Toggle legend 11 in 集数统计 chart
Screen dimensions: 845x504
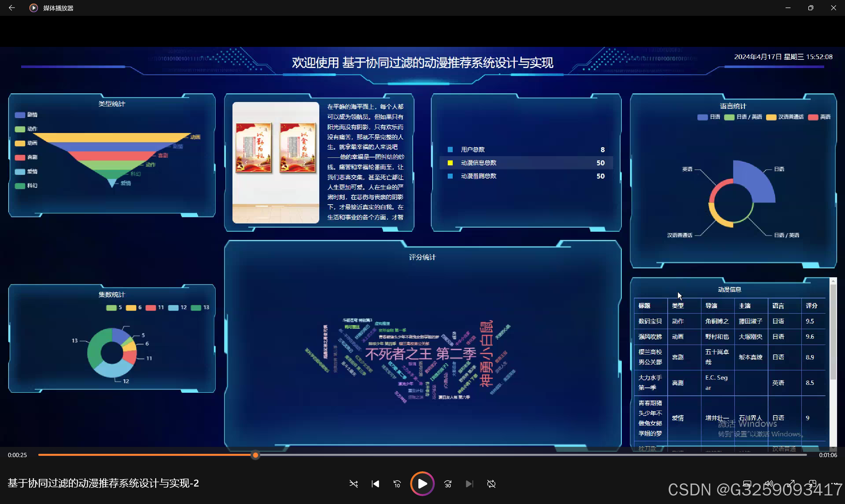155,307
